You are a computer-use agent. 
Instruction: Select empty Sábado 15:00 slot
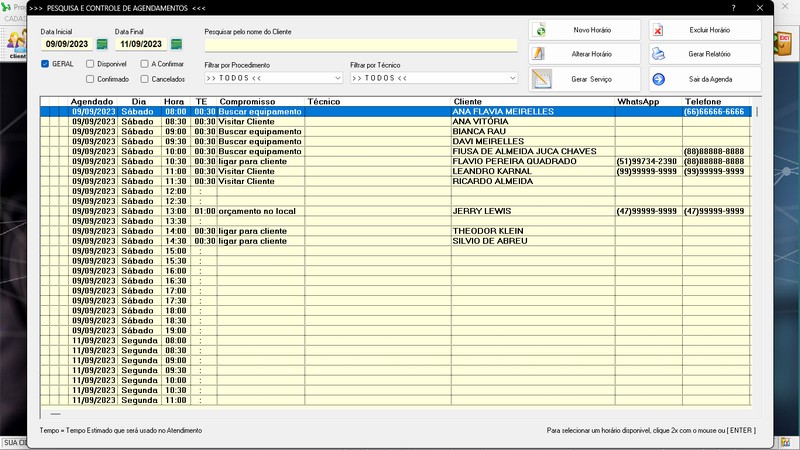point(395,251)
